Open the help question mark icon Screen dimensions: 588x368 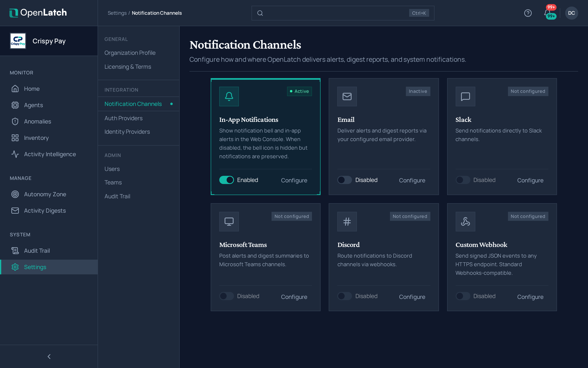pyautogui.click(x=528, y=13)
